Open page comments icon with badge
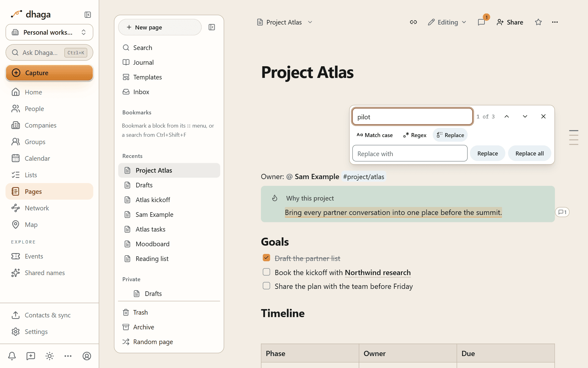This screenshot has height=368, width=588. tap(481, 22)
